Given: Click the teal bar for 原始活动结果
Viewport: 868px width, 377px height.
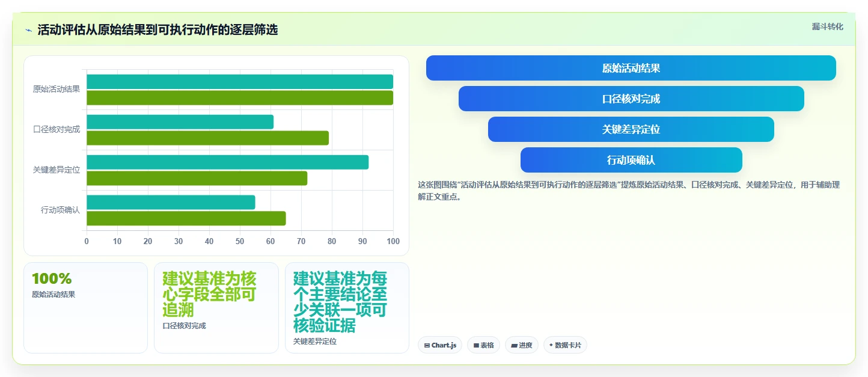Looking at the screenshot, I should tap(240, 82).
